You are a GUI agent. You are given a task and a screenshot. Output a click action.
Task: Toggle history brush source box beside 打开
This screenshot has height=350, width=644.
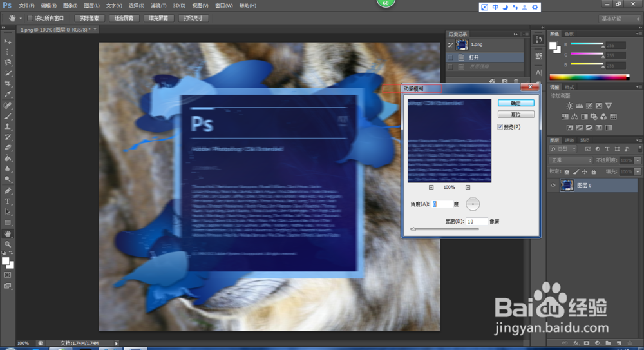click(x=451, y=57)
